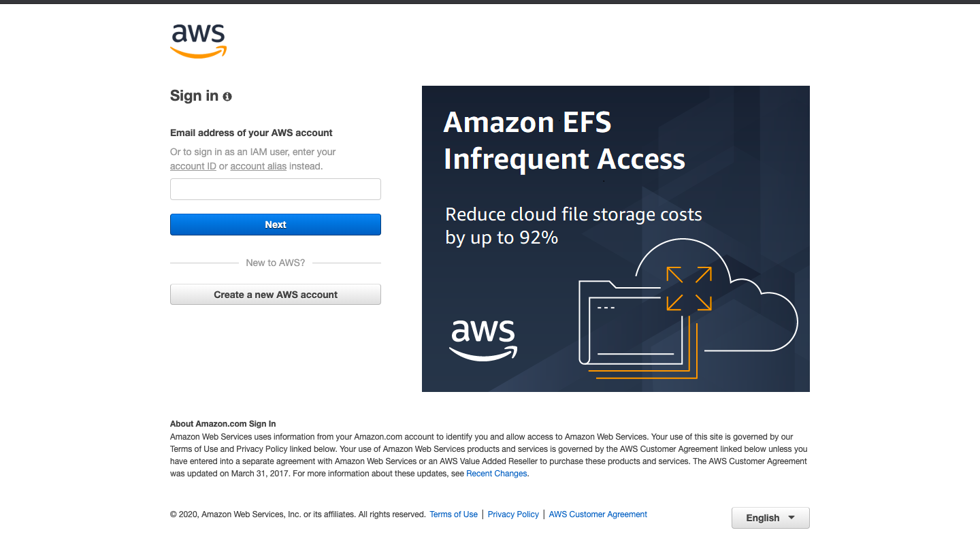View the Recent Changes link
The image size is (980, 541).
496,474
